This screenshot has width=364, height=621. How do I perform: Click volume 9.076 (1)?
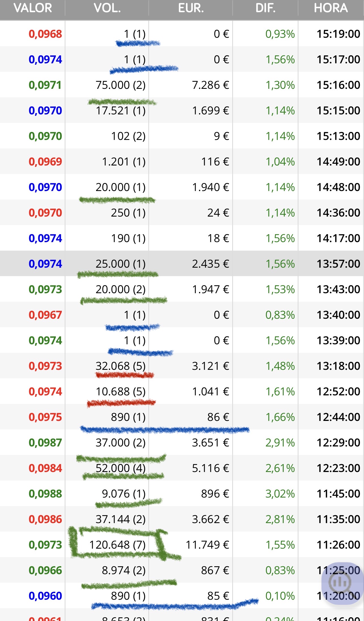coord(124,494)
